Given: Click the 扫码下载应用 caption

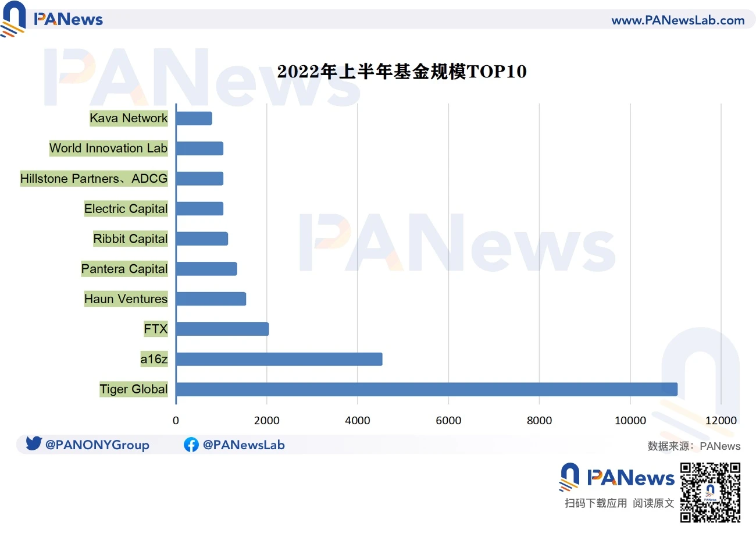Looking at the screenshot, I should coord(595,503).
